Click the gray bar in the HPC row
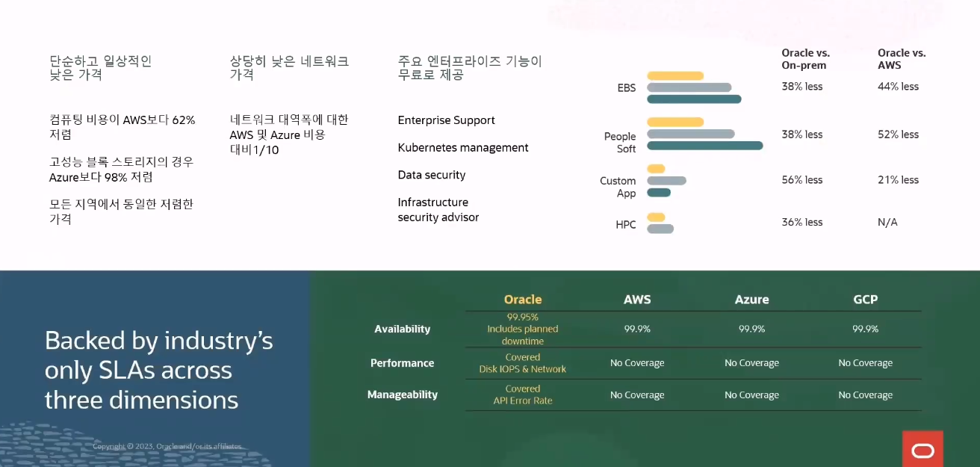Image resolution: width=980 pixels, height=467 pixels. click(x=660, y=229)
